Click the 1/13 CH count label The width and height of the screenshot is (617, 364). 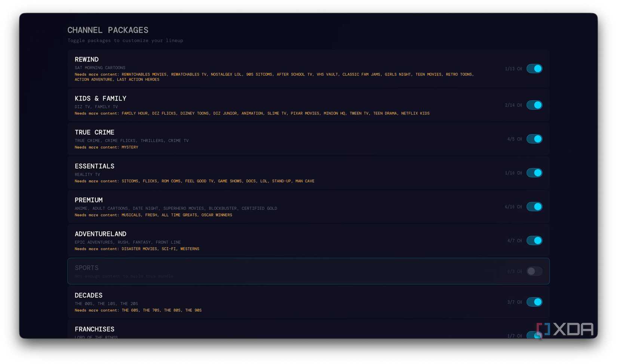pyautogui.click(x=513, y=69)
